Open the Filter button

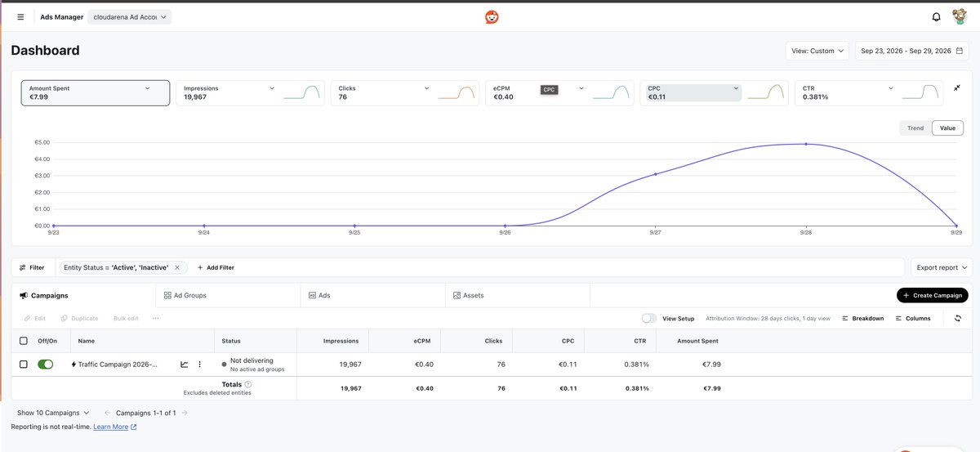tap(33, 267)
